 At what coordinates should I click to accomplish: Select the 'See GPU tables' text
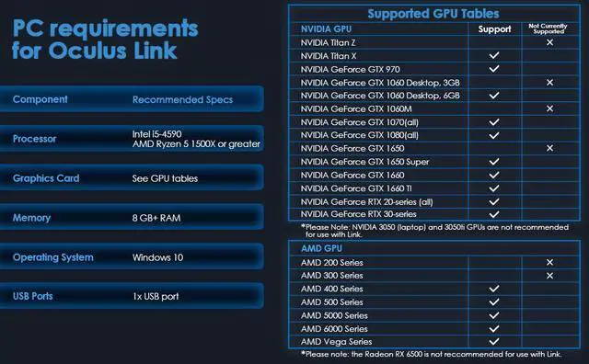coord(165,178)
